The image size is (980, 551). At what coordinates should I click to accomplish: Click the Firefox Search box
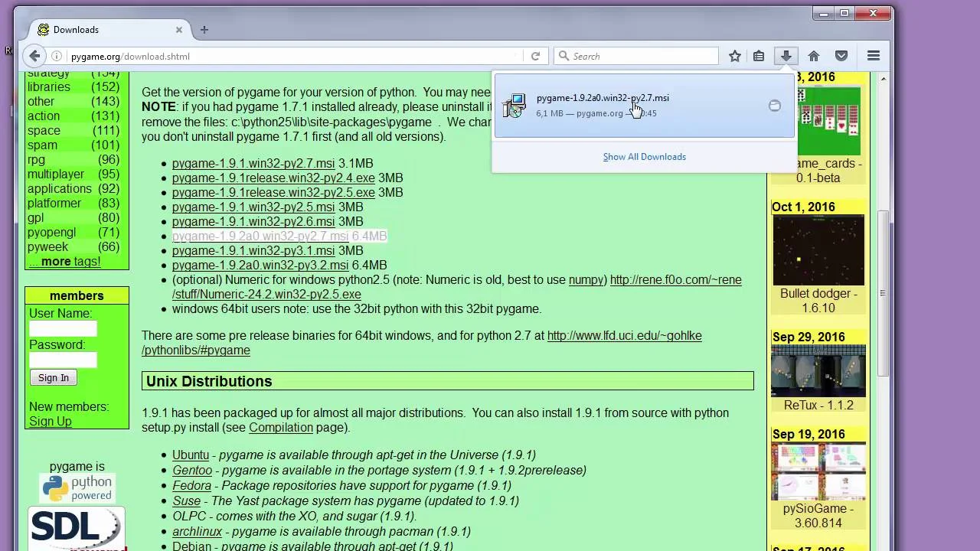[x=643, y=56]
